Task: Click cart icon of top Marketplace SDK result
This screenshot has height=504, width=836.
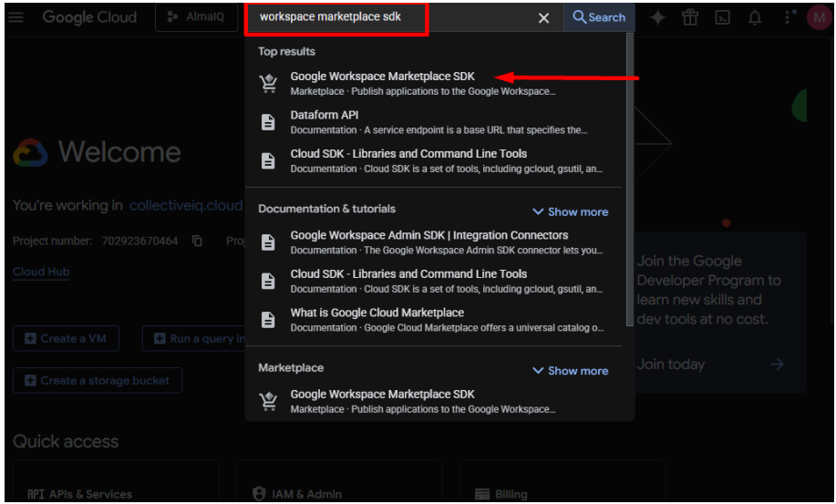Action: (268, 84)
